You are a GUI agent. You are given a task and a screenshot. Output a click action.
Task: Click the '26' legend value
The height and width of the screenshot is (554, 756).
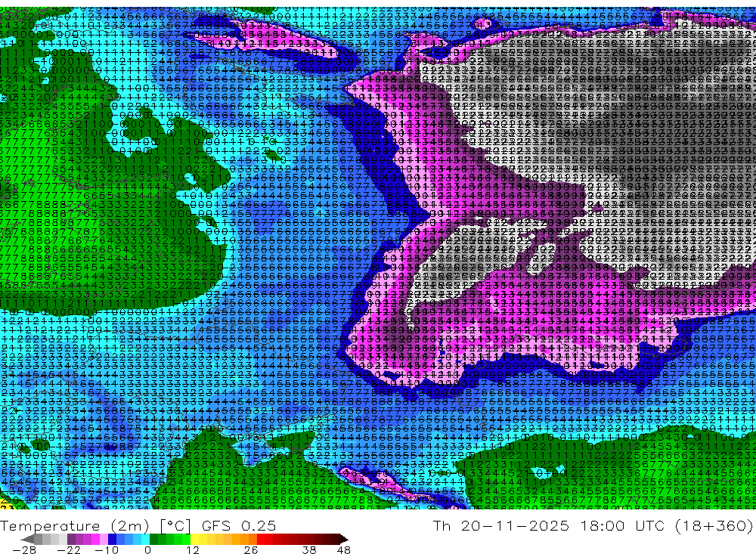point(250,549)
